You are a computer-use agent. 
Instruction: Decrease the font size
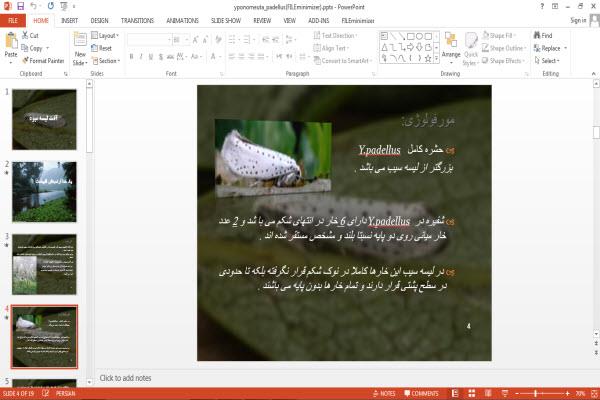(205, 39)
